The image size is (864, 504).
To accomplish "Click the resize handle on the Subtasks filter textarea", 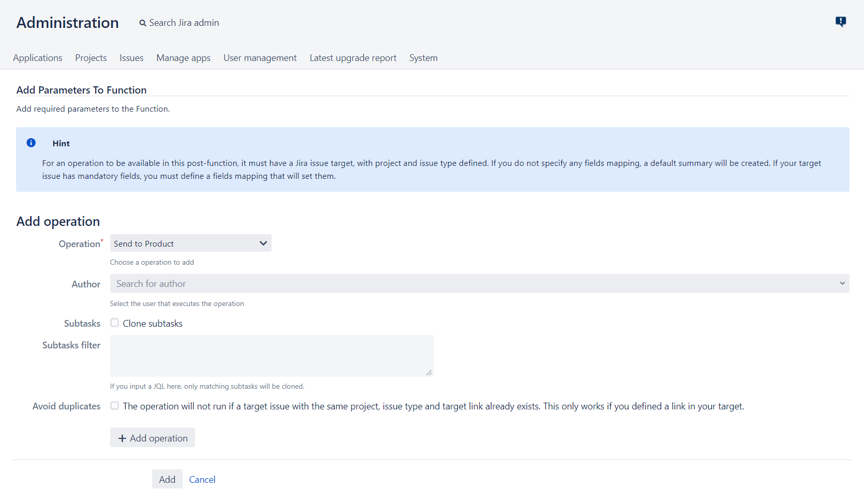I will pyautogui.click(x=430, y=372).
